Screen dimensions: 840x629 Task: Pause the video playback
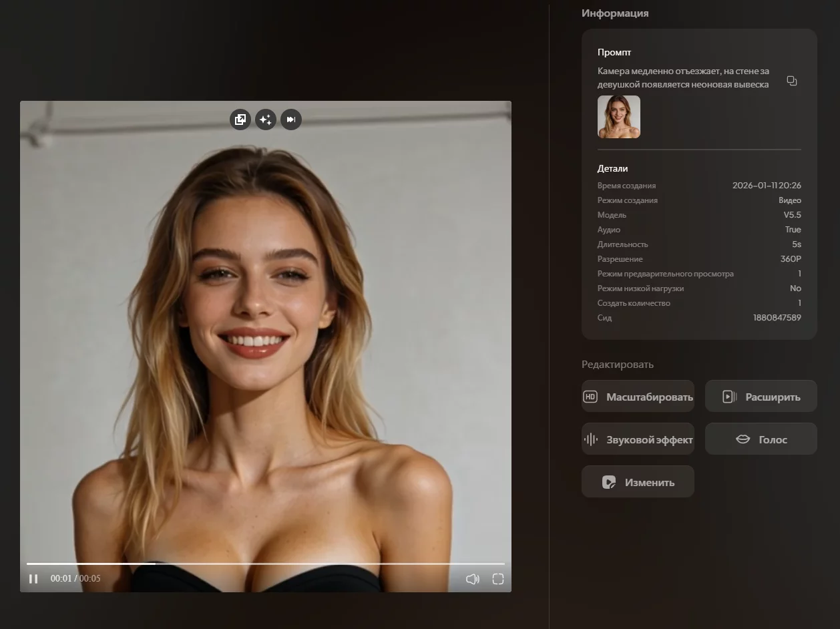pyautogui.click(x=33, y=579)
